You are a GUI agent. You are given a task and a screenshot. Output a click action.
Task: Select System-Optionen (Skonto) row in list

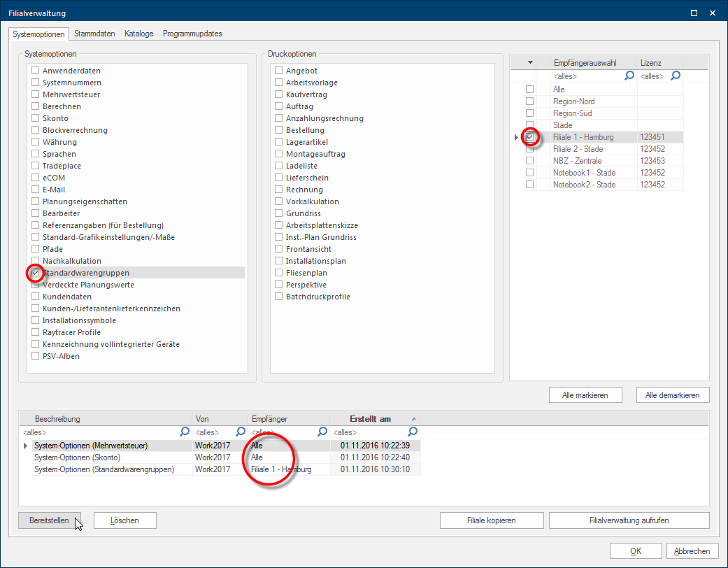click(x=105, y=457)
